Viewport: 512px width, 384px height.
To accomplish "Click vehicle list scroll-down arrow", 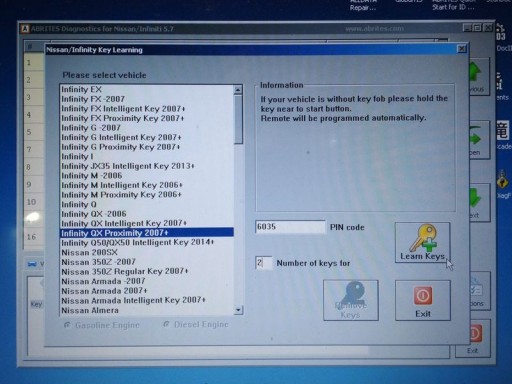I will (x=238, y=310).
